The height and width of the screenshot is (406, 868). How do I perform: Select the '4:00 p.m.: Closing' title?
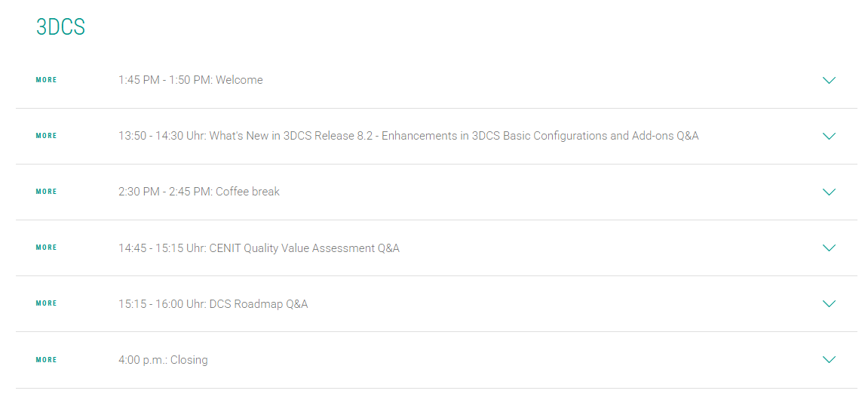click(x=163, y=360)
